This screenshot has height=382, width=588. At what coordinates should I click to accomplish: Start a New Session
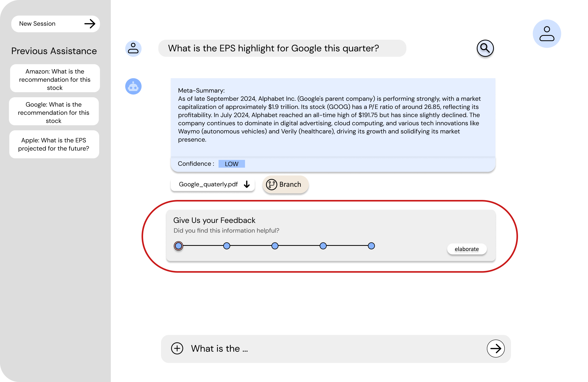pyautogui.click(x=55, y=24)
